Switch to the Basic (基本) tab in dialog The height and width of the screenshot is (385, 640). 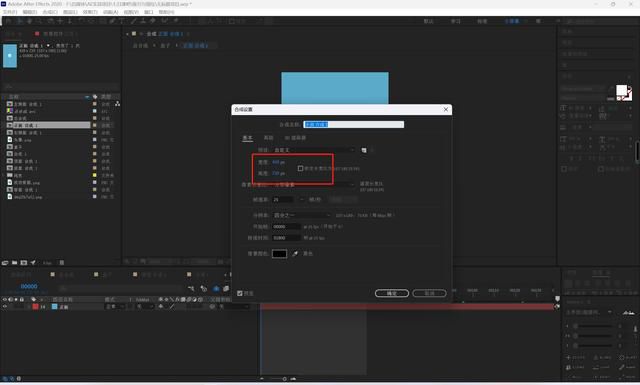247,138
